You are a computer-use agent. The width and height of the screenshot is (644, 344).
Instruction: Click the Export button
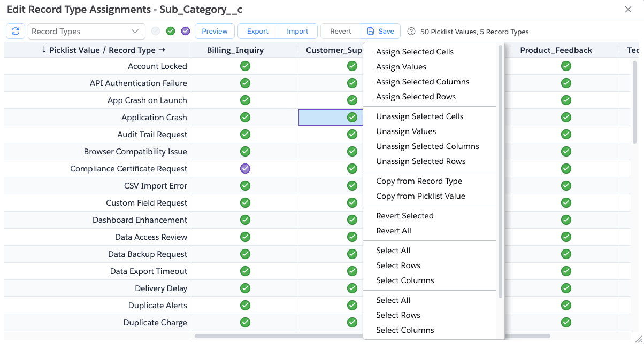pos(257,31)
